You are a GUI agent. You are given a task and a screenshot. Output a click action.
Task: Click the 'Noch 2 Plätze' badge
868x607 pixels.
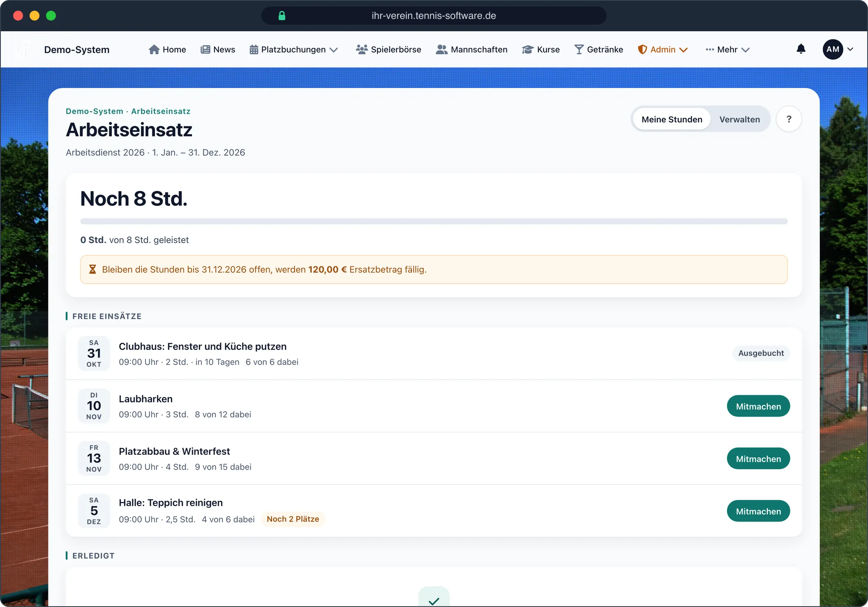(293, 519)
